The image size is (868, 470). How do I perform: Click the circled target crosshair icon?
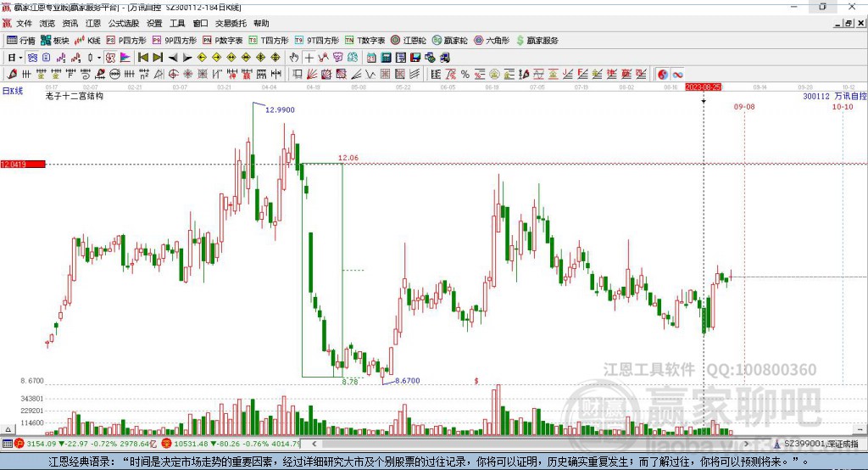[173, 75]
